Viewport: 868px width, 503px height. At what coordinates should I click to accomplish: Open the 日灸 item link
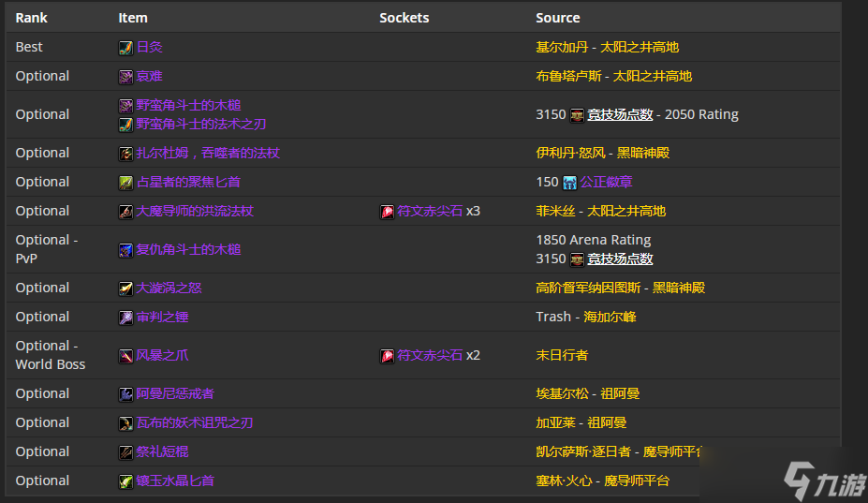coord(150,47)
